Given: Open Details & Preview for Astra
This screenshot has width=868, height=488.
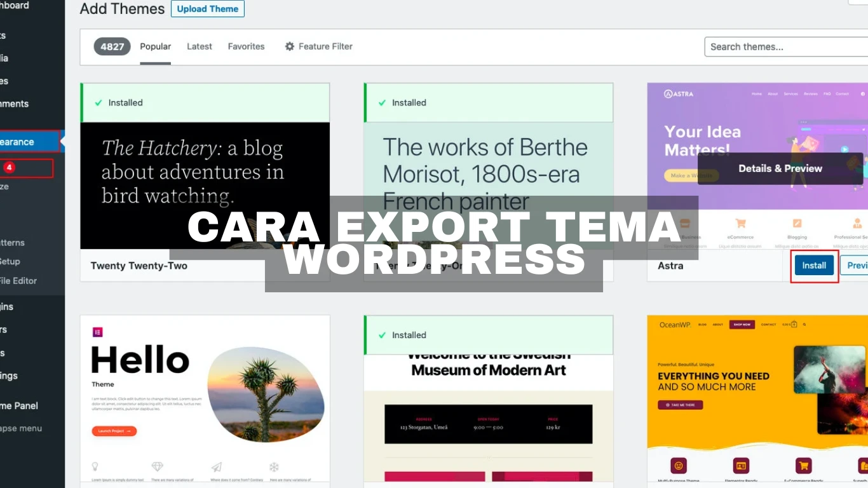Looking at the screenshot, I should [780, 168].
